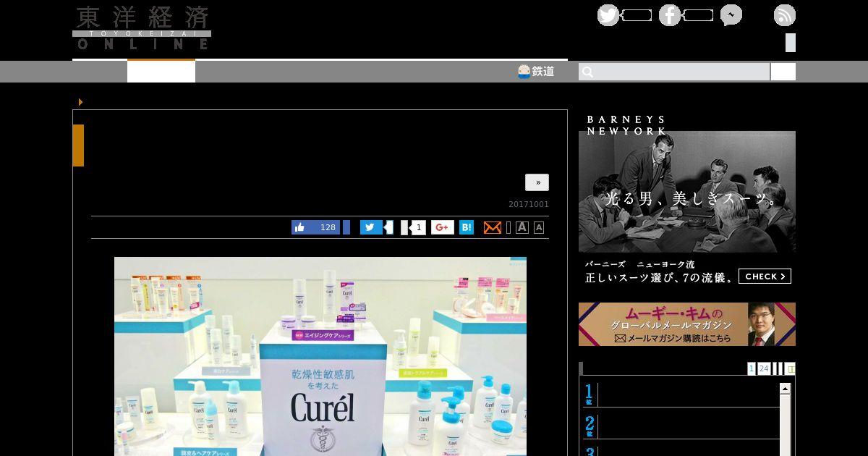Viewport: 868px width, 456px height.
Task: Open the ranking item numbered 1
Action: tap(680, 394)
